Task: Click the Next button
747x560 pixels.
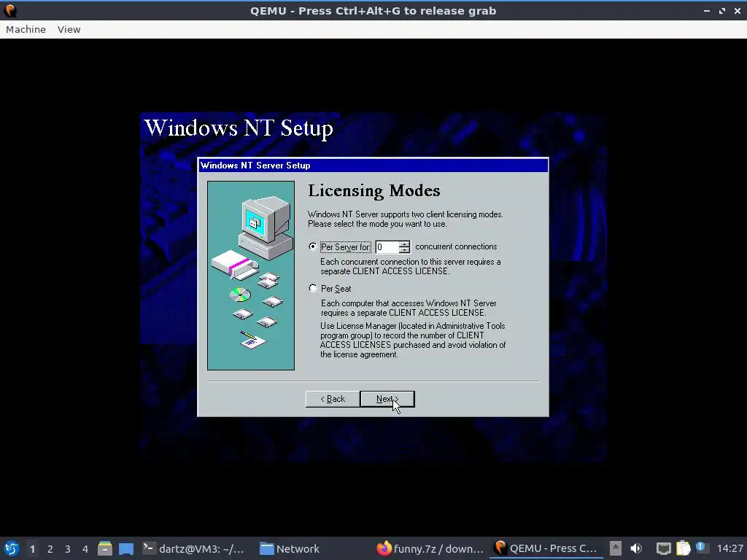Action: click(x=387, y=399)
